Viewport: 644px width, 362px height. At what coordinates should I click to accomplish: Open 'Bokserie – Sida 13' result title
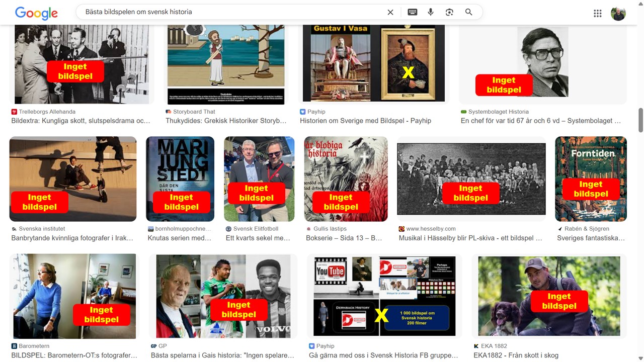click(x=344, y=238)
